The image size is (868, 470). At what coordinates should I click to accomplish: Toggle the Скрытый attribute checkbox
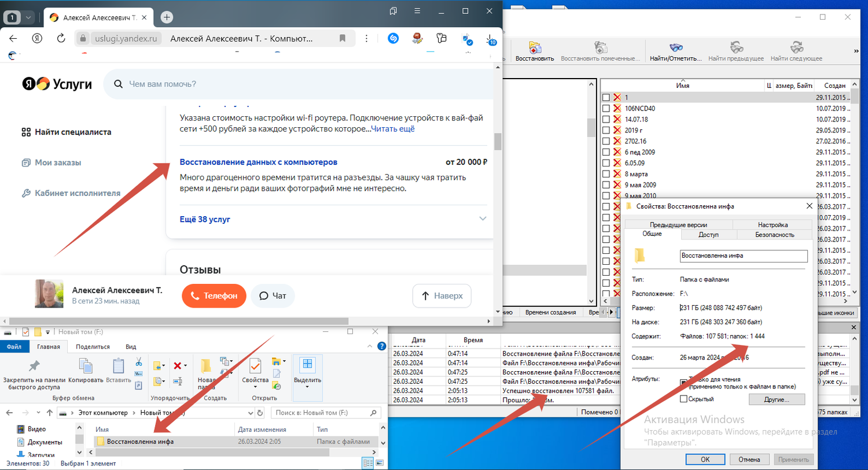(x=683, y=399)
